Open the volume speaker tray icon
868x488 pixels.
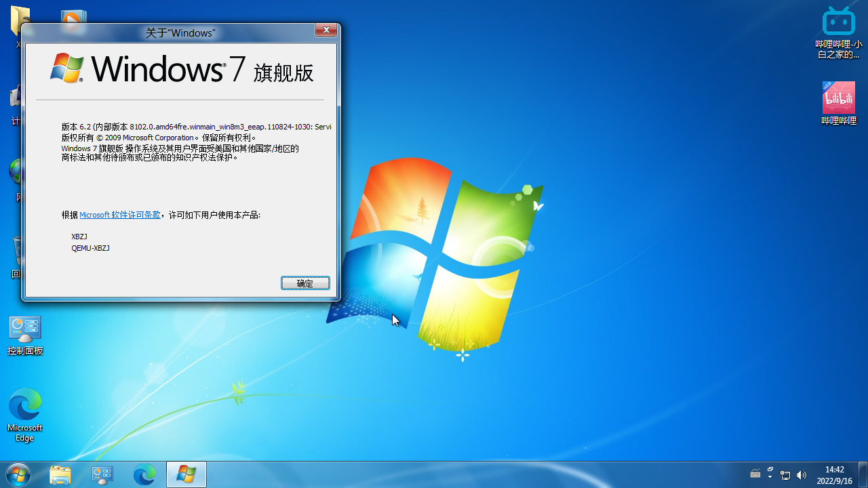click(802, 475)
